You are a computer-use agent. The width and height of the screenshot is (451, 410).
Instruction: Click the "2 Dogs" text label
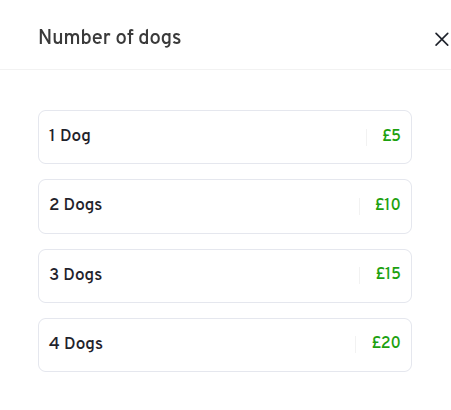[76, 205]
